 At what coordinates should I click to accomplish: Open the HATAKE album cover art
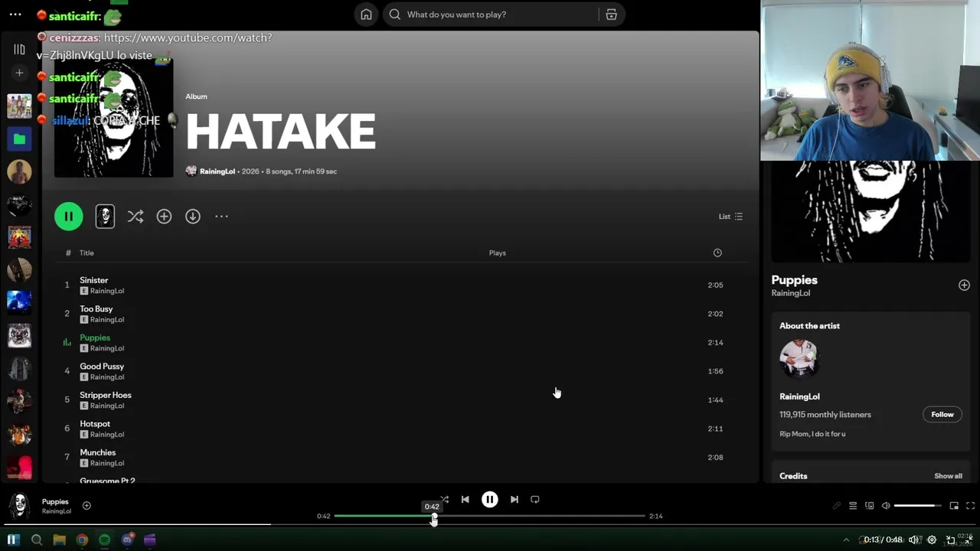(113, 118)
